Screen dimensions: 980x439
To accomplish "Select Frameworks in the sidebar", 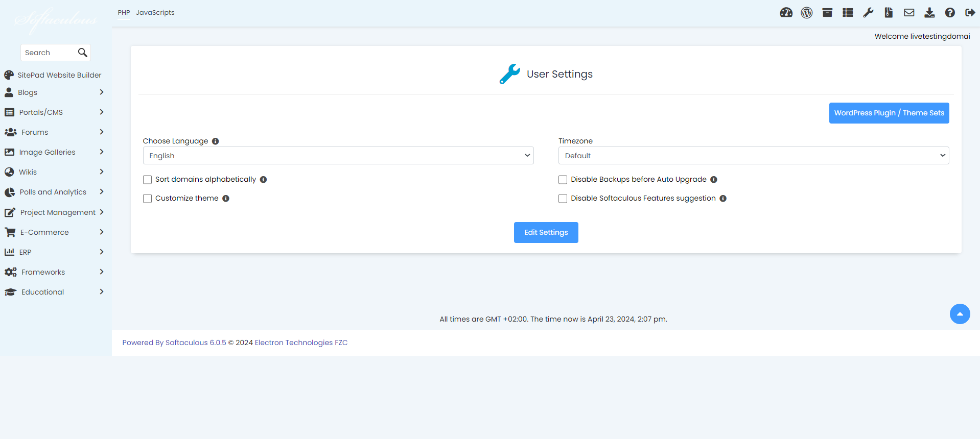I will pyautogui.click(x=43, y=272).
